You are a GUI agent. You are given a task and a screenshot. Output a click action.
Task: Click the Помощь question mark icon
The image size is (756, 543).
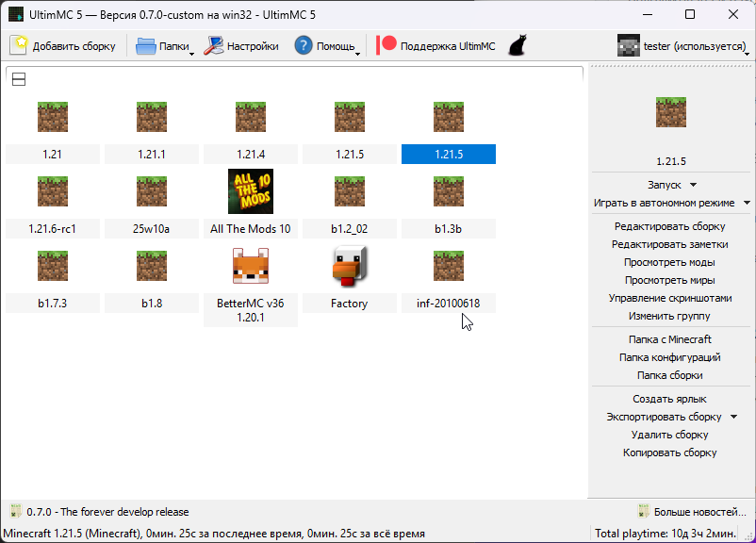304,46
